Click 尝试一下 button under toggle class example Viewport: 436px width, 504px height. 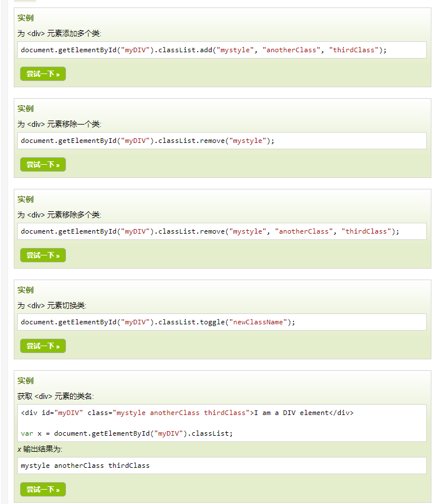(x=43, y=346)
